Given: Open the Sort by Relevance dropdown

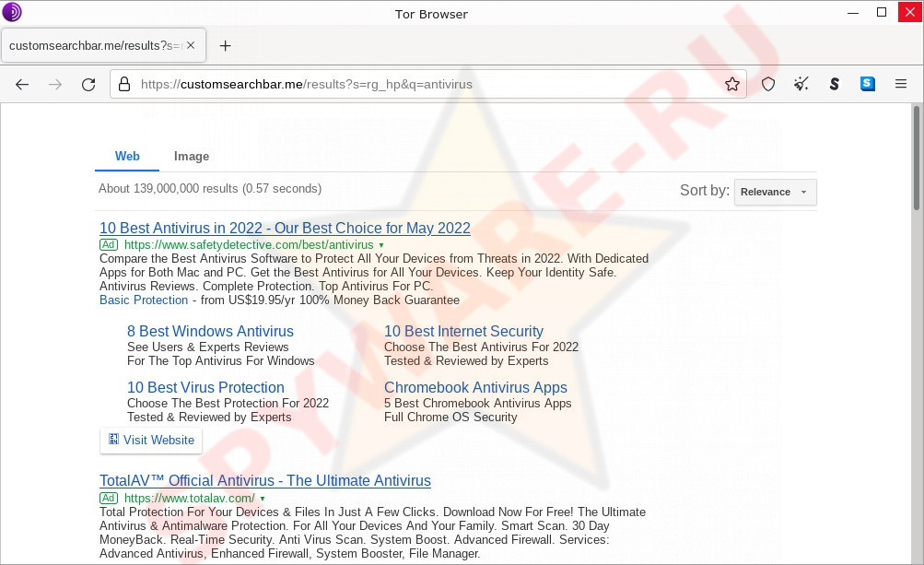Looking at the screenshot, I should 775,193.
